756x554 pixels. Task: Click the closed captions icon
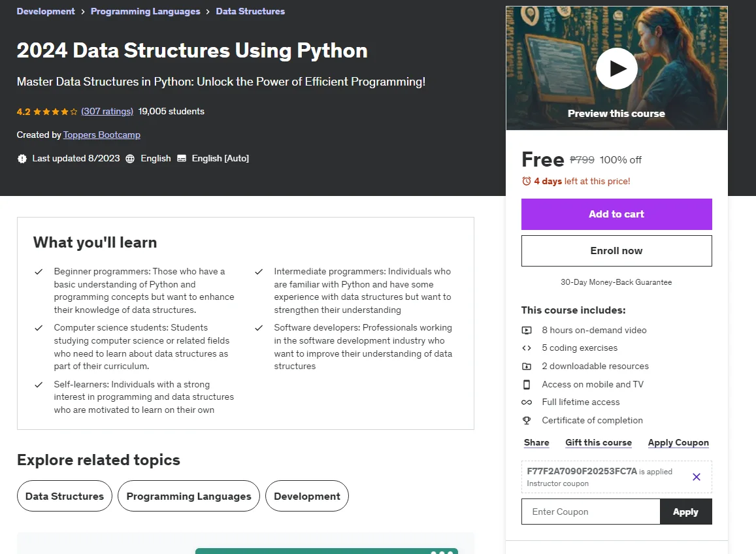tap(181, 158)
